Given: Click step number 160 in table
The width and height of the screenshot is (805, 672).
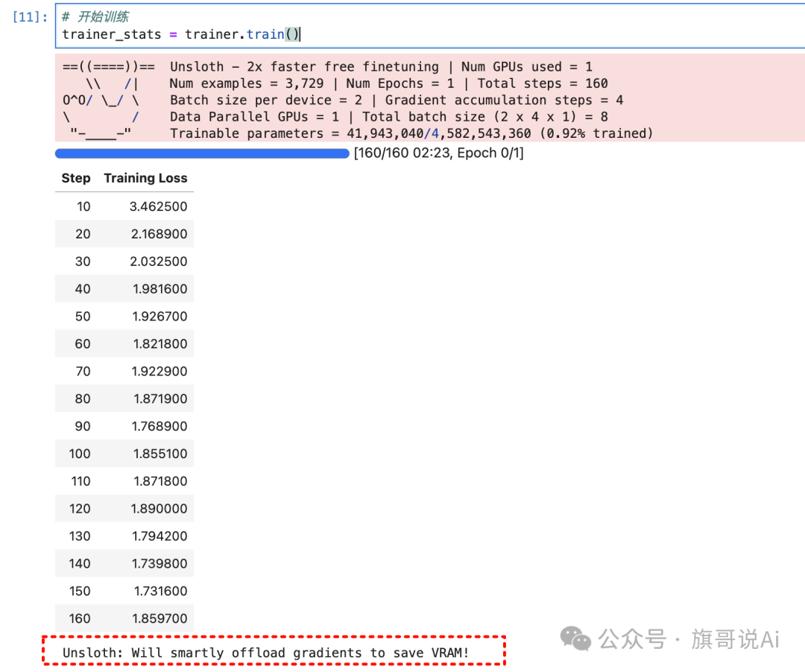Looking at the screenshot, I should (80, 618).
